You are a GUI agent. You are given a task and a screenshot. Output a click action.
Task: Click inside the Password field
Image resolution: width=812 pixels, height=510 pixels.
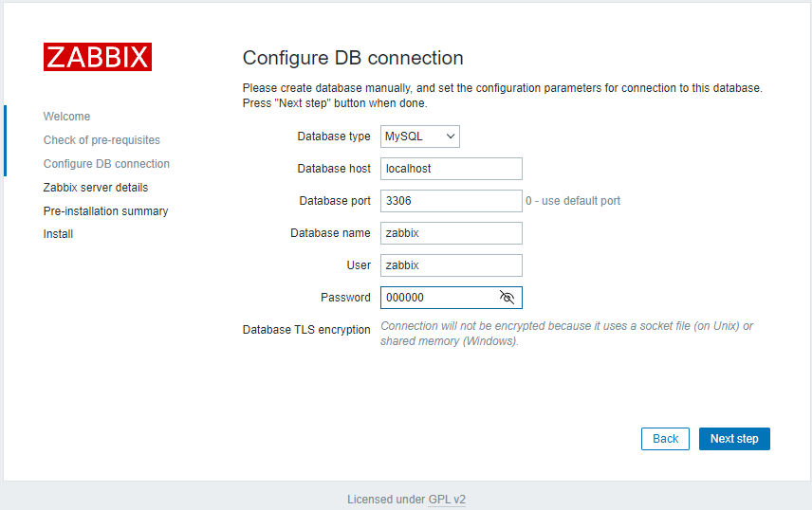[x=436, y=298]
